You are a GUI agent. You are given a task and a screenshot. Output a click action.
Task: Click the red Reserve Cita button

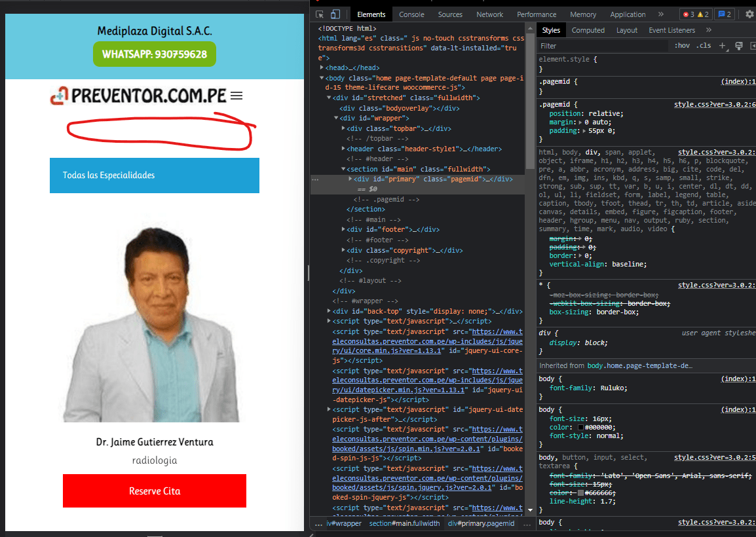pos(155,491)
